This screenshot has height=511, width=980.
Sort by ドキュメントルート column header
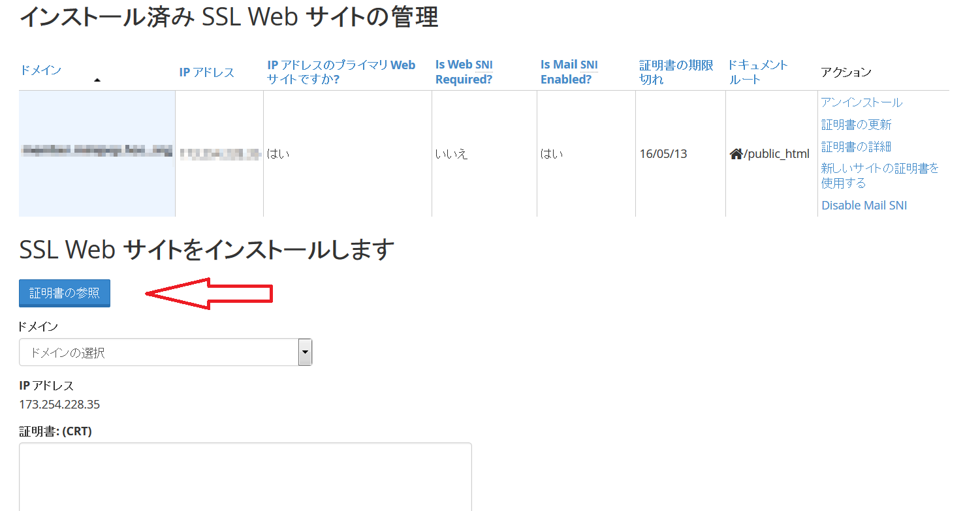(757, 72)
